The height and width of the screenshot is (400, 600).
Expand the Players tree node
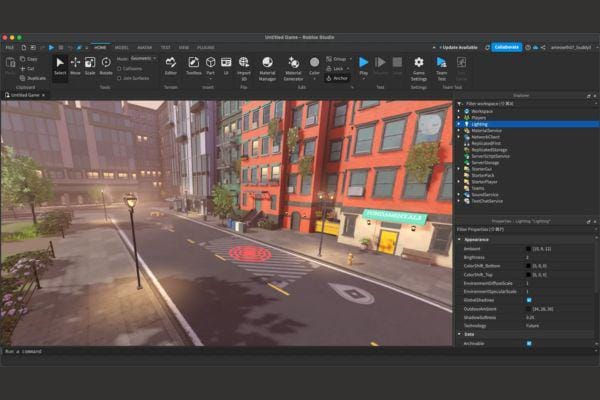[459, 118]
